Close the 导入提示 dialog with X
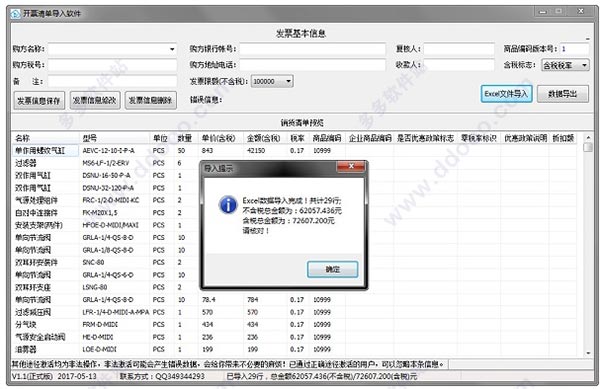This screenshot has width=600, height=389. [351, 166]
